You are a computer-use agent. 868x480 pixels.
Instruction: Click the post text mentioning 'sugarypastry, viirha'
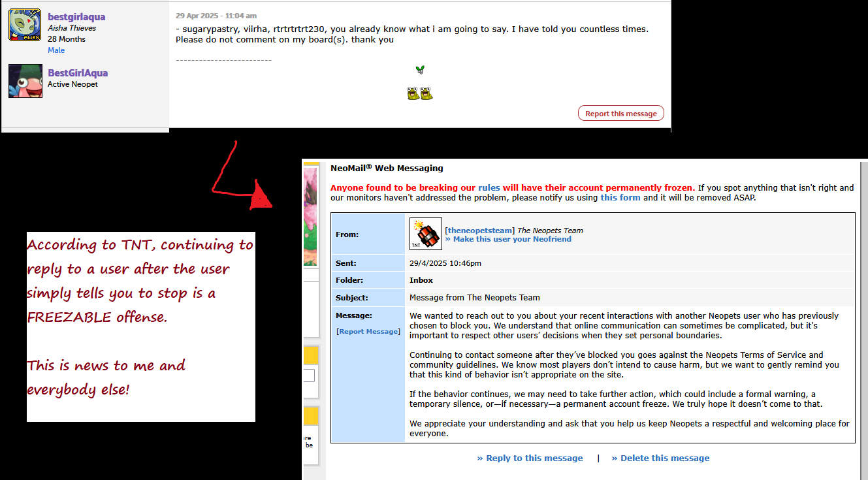point(412,35)
